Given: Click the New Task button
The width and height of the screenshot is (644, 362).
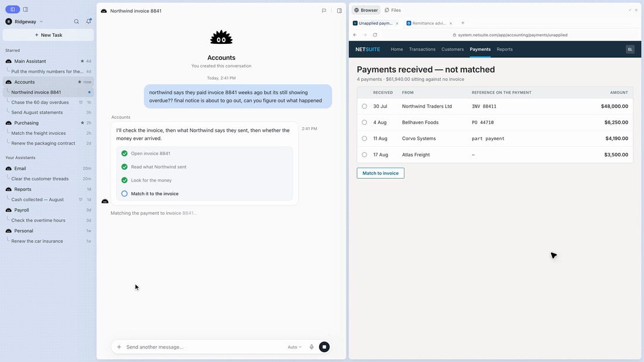Looking at the screenshot, I should click(49, 35).
